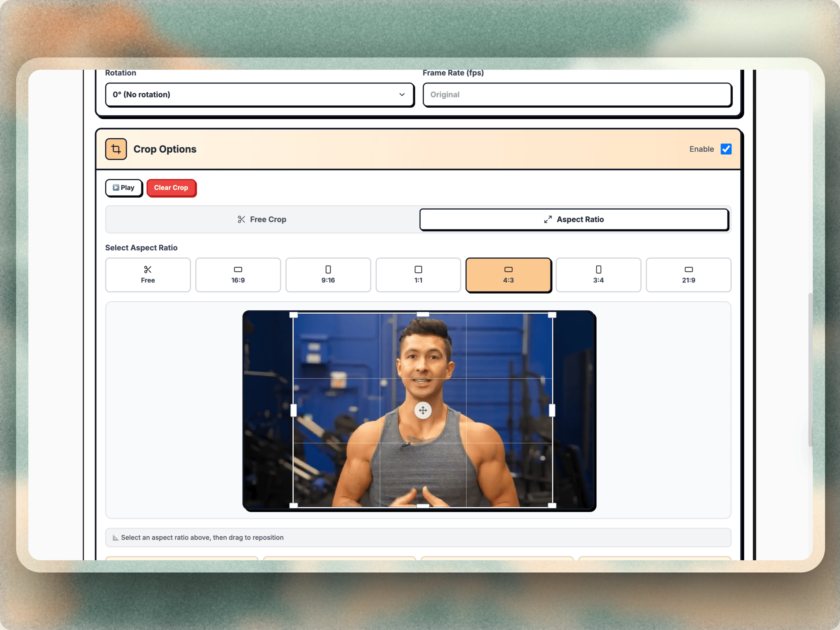The image size is (840, 630).
Task: Click the top-left crop corner handle
Action: click(294, 314)
